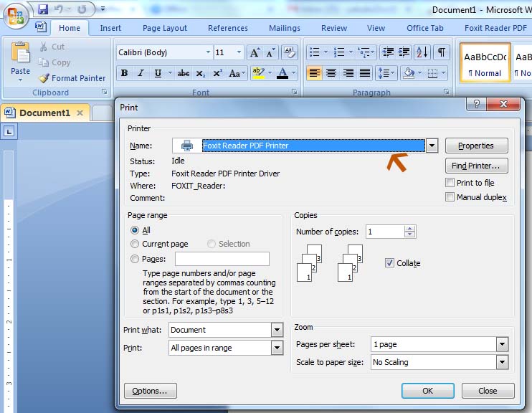Open the Print what dropdown
532x413 pixels.
coord(277,330)
